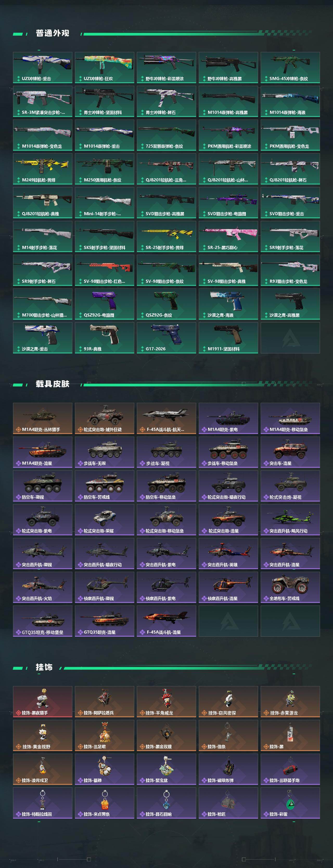Click the M249轻机枪-黄蜂 skin card
333x868 pixels.
(42, 169)
